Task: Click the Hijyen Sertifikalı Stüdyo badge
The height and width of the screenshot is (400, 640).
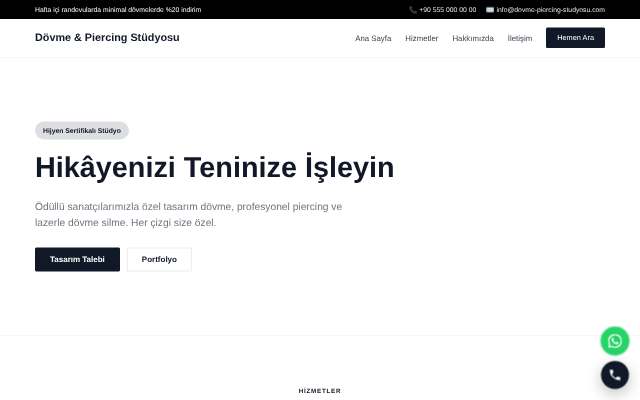Action: 82,131
